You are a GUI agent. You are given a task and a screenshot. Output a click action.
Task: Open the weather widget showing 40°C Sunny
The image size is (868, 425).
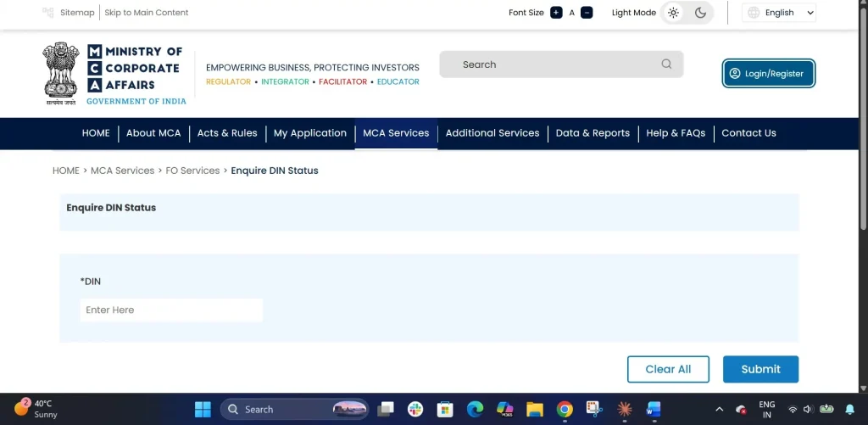click(x=36, y=409)
